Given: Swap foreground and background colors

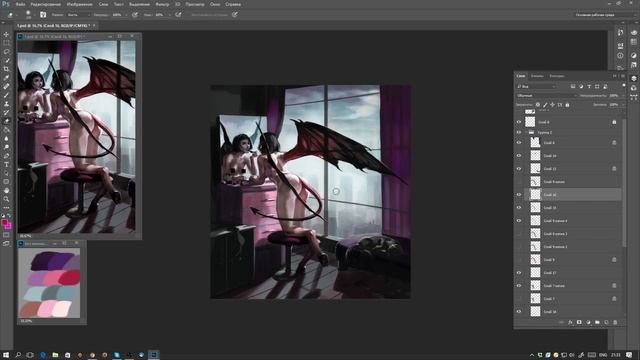Looking at the screenshot, I should [x=9, y=216].
